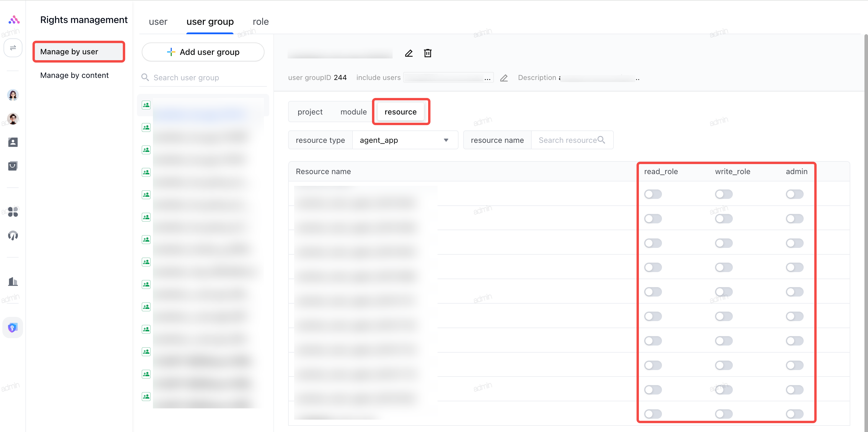Viewport: 868px width, 432px height.
Task: Click the dropdown arrow beside agent_app
Action: [446, 140]
